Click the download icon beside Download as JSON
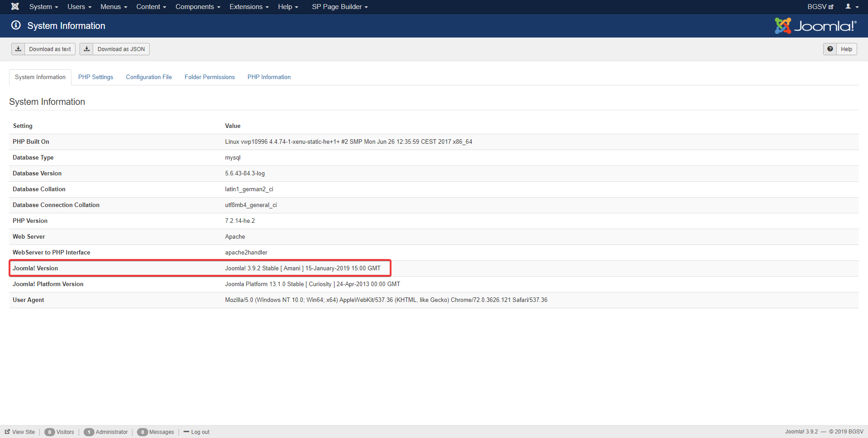 (x=86, y=49)
